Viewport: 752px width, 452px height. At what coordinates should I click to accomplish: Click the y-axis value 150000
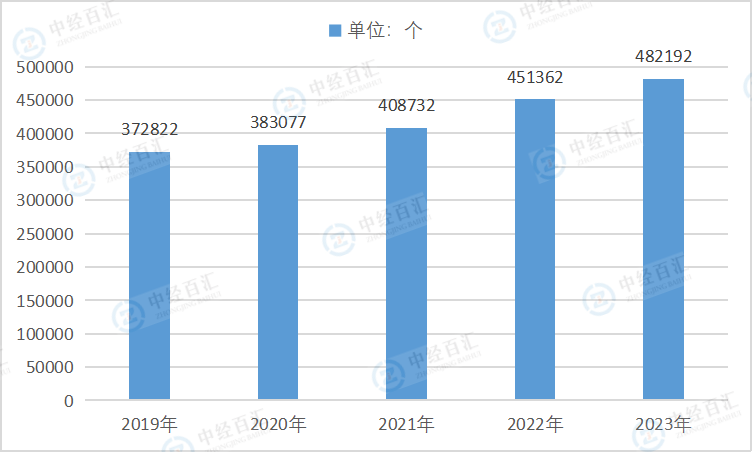[45, 301]
